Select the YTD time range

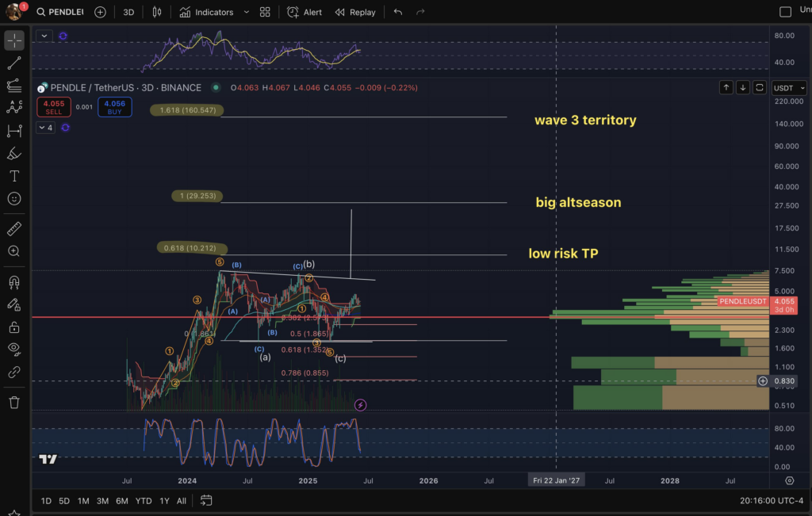pos(144,500)
